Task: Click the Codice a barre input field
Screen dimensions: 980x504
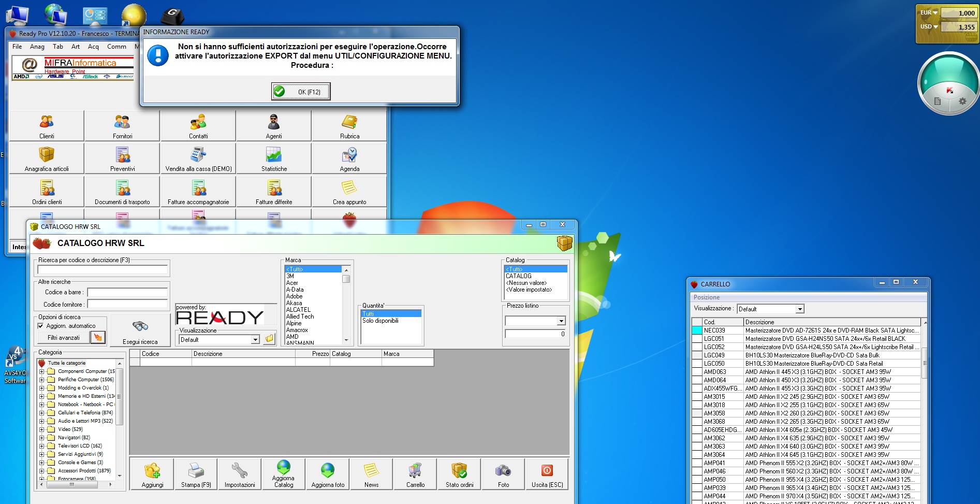Action: [x=127, y=292]
